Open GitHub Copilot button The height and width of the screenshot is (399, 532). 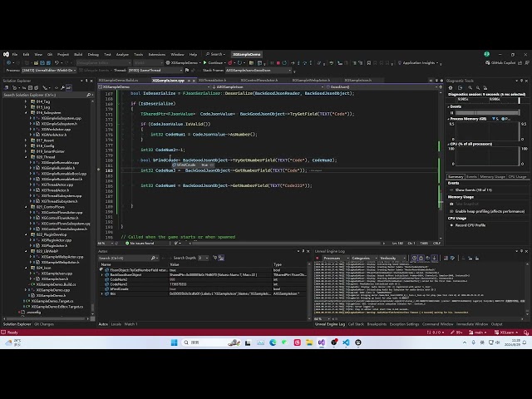(500, 63)
